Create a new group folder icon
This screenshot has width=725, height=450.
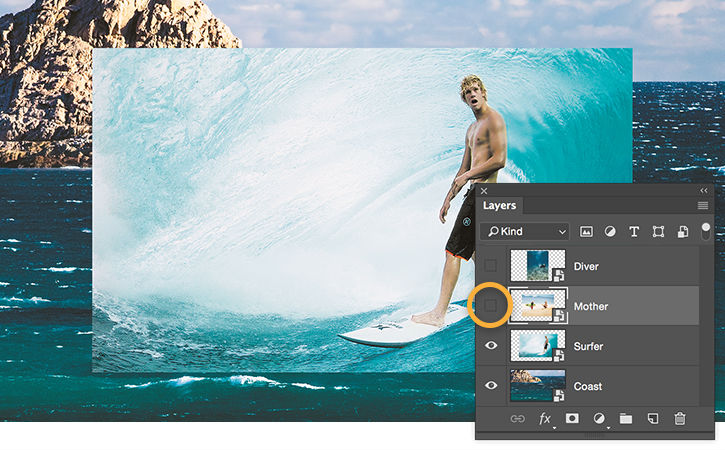(x=626, y=419)
